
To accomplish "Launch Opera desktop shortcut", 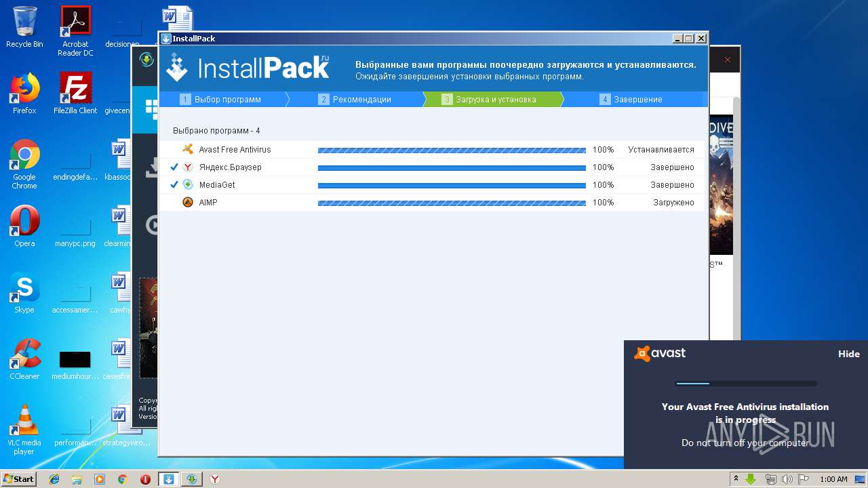I will 24,226.
